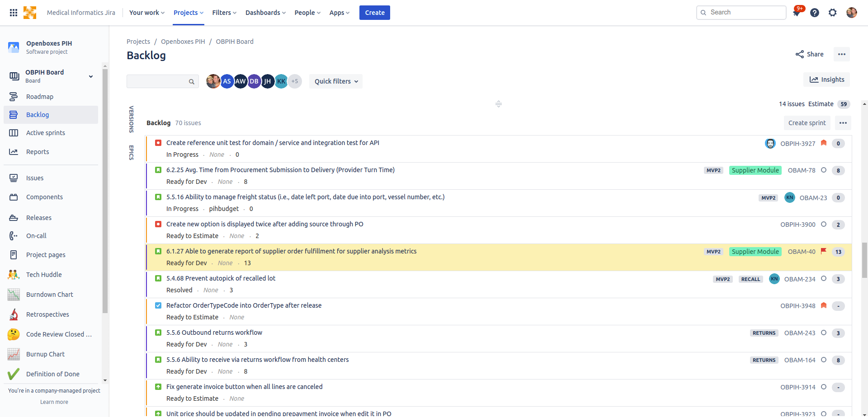Click the Jira logo icon
The height and width of the screenshot is (417, 868).
[x=30, y=13]
